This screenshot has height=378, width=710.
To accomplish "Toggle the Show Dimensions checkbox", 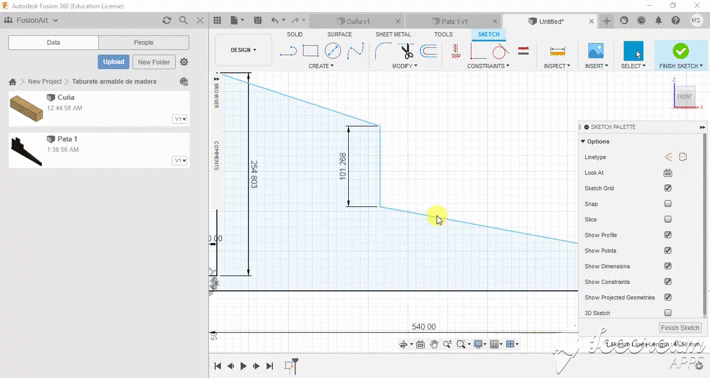I will click(x=667, y=266).
